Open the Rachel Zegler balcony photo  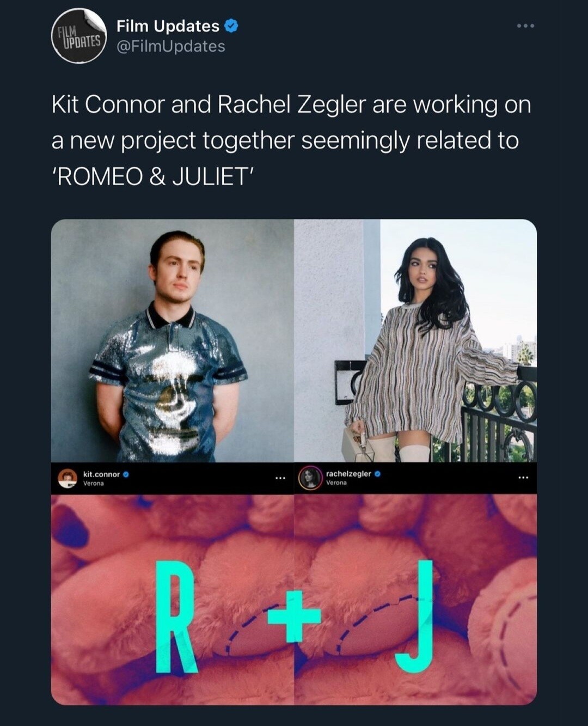[x=415, y=340]
